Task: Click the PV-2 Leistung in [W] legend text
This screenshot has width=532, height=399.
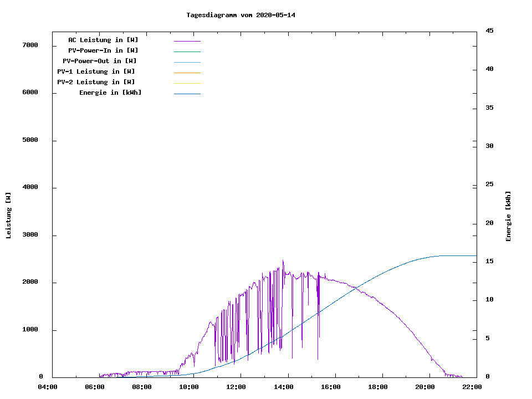Action: coord(96,82)
